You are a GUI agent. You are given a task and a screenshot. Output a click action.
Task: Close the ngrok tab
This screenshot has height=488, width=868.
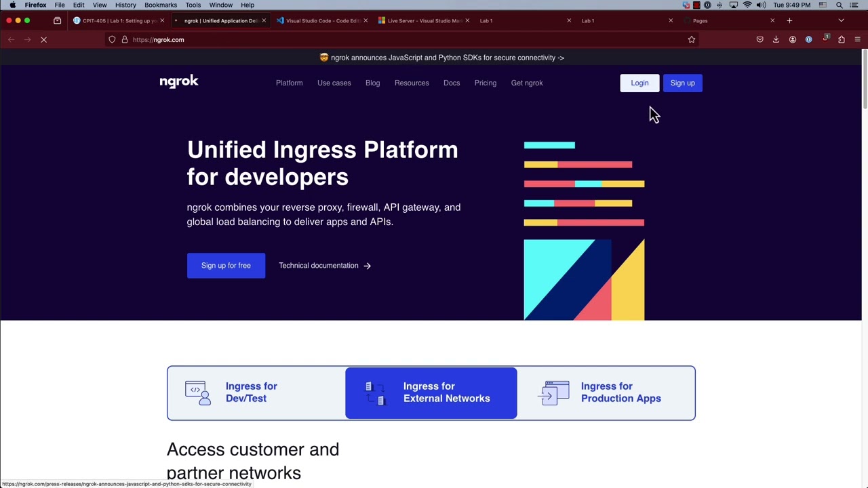click(x=264, y=21)
